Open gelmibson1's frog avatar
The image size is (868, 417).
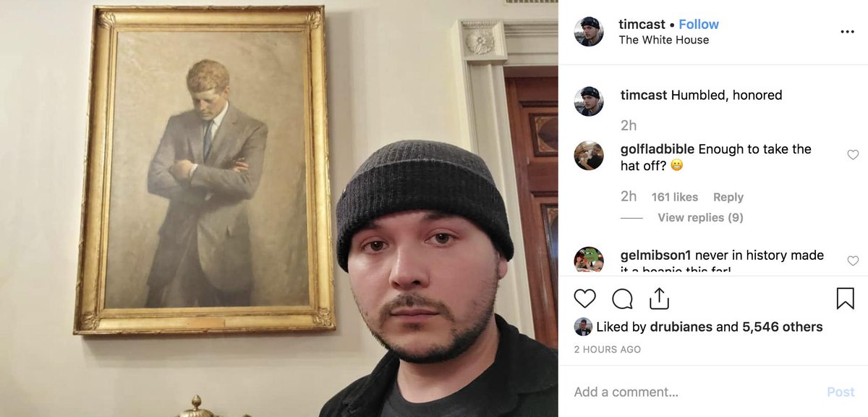[x=589, y=260]
